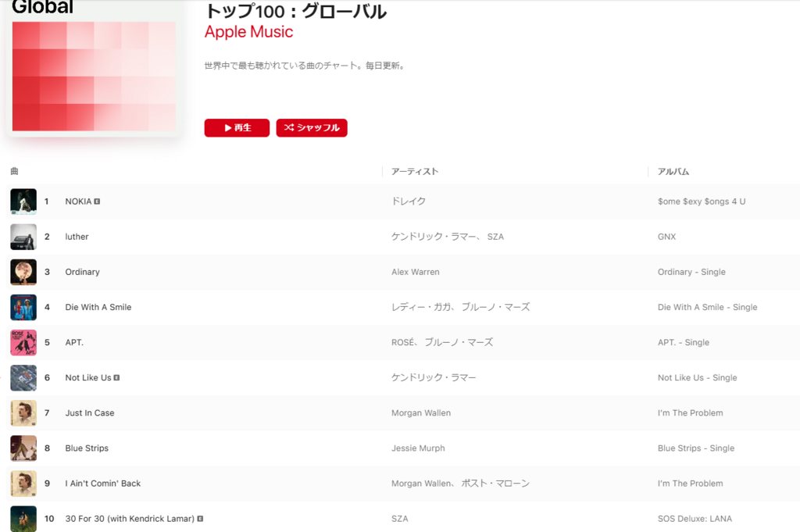This screenshot has height=532, width=800.
Task: Click the 再生 play button
Action: pos(237,127)
